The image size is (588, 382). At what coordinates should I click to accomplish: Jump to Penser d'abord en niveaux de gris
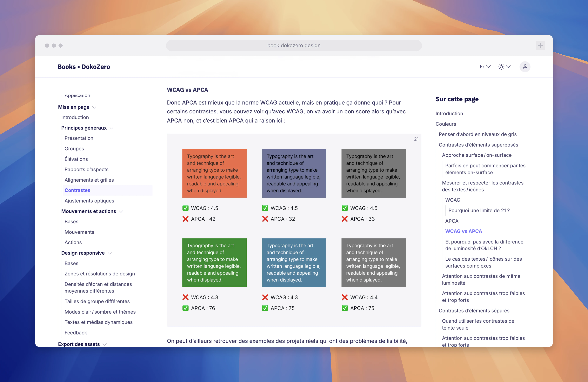477,134
